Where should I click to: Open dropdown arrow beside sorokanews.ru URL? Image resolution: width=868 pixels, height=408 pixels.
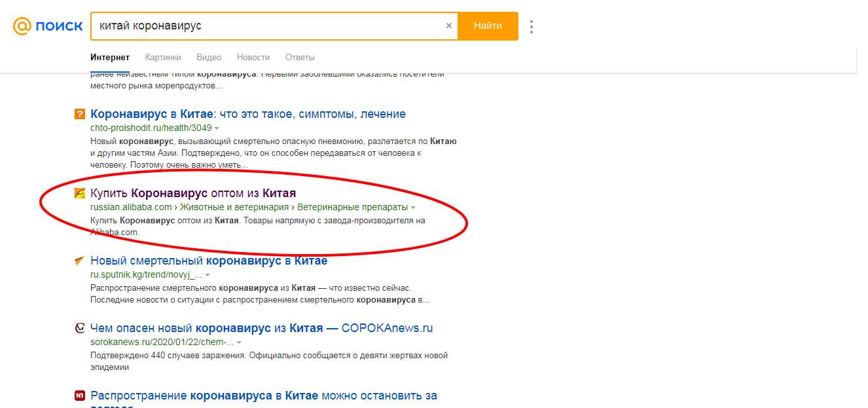(239, 343)
